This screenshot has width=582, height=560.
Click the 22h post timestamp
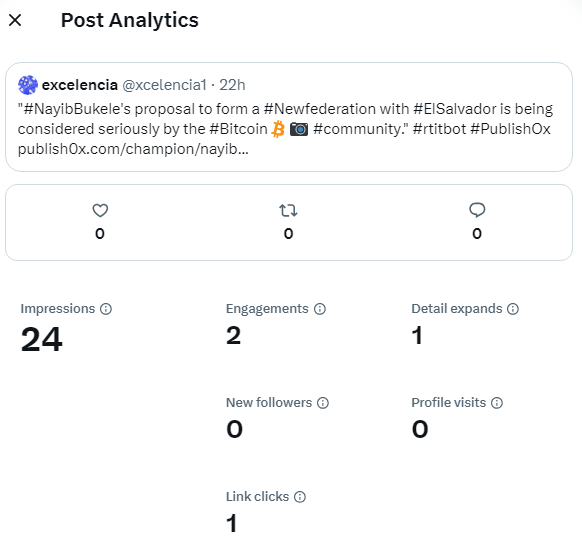coord(232,85)
